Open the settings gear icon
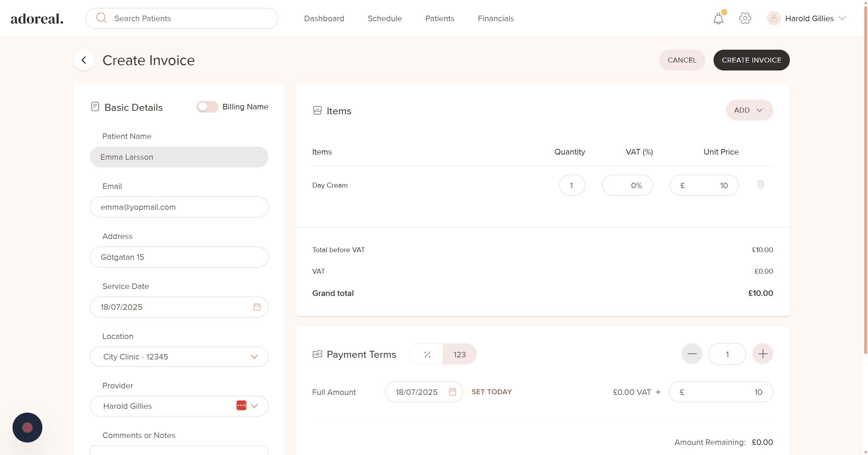Screen dimensions: 868x455 (x=745, y=18)
